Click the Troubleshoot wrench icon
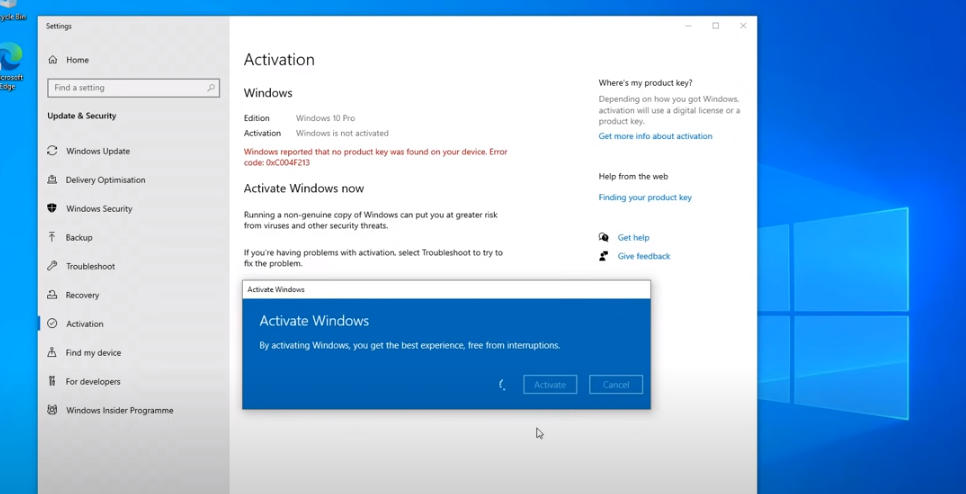The image size is (966, 494). coord(52,267)
